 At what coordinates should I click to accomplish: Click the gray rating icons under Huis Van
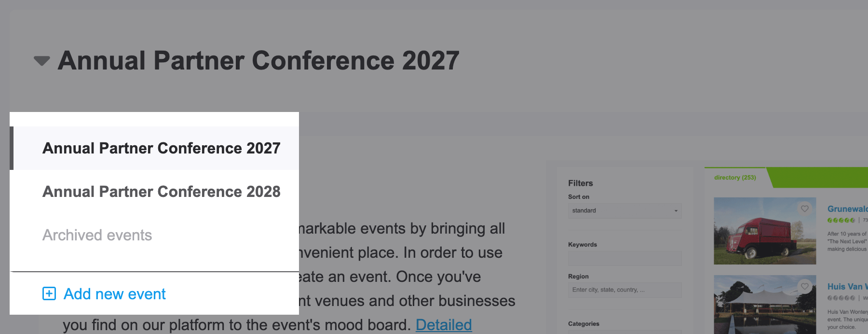point(841,298)
